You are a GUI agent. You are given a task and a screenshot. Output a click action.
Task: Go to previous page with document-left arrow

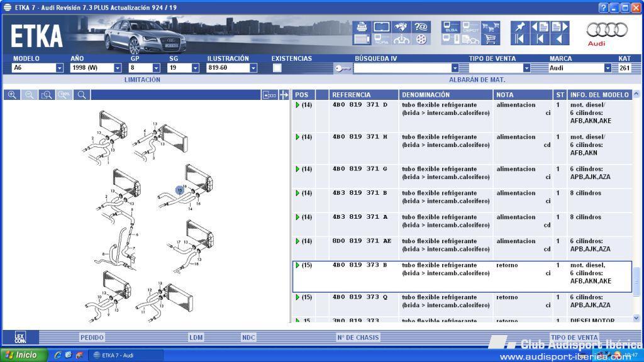click(x=540, y=26)
